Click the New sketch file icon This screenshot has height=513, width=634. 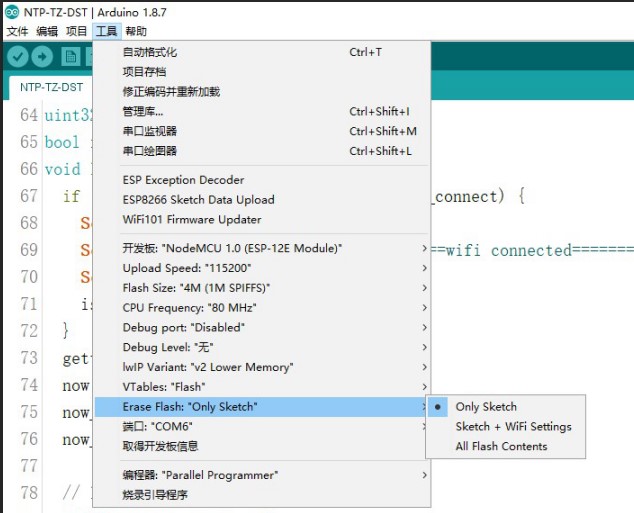point(71,56)
